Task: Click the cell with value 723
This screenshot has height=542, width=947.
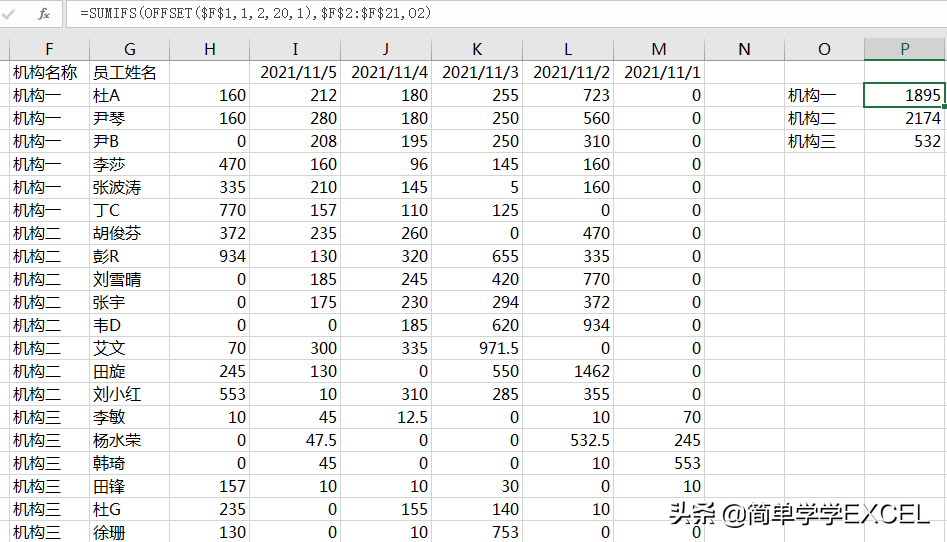Action: point(568,95)
